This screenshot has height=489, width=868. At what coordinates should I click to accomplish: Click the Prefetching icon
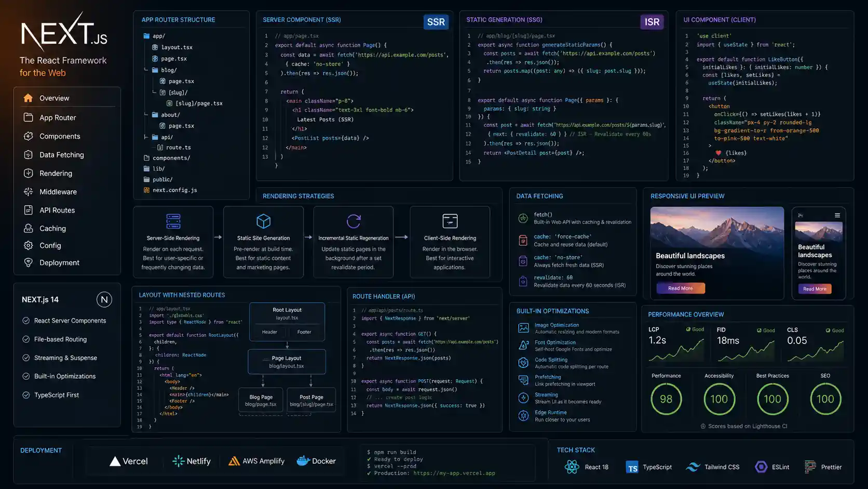(523, 380)
